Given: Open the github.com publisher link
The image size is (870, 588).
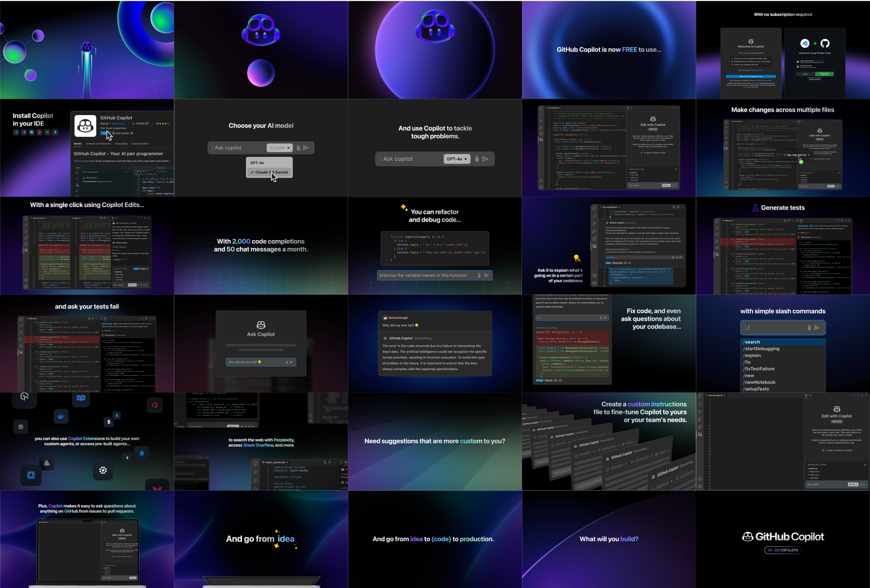Looking at the screenshot, I should click(118, 124).
